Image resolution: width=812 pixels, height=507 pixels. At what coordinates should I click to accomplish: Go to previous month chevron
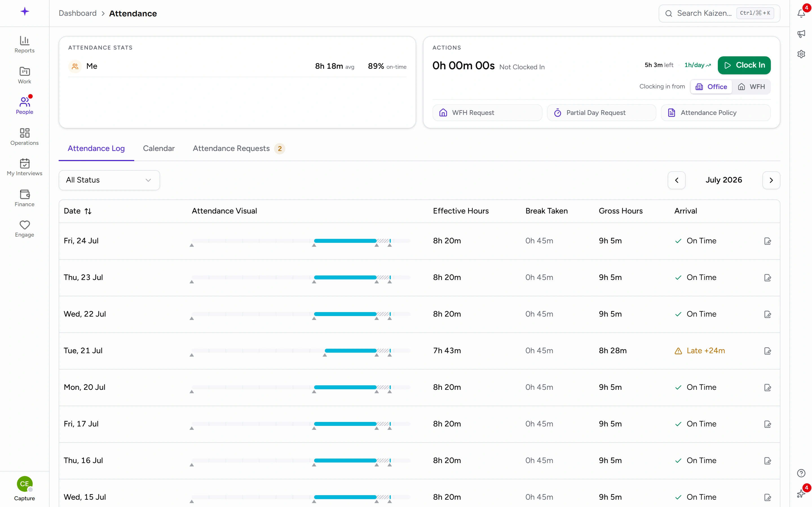pos(676,180)
